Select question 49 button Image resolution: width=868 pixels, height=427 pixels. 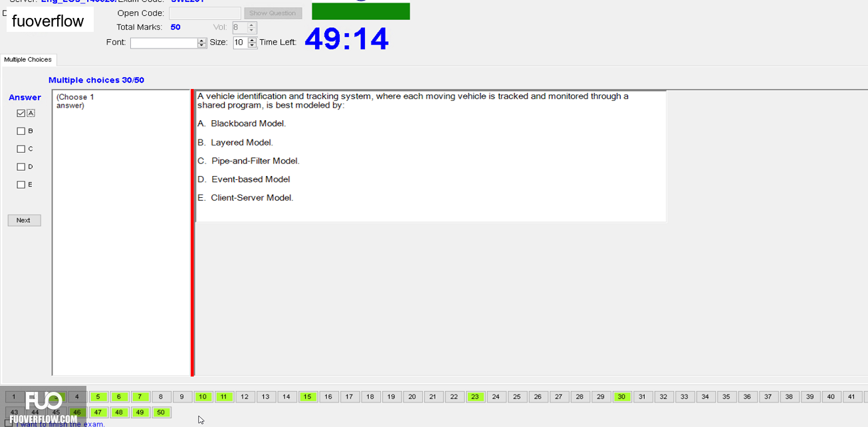[x=140, y=412]
